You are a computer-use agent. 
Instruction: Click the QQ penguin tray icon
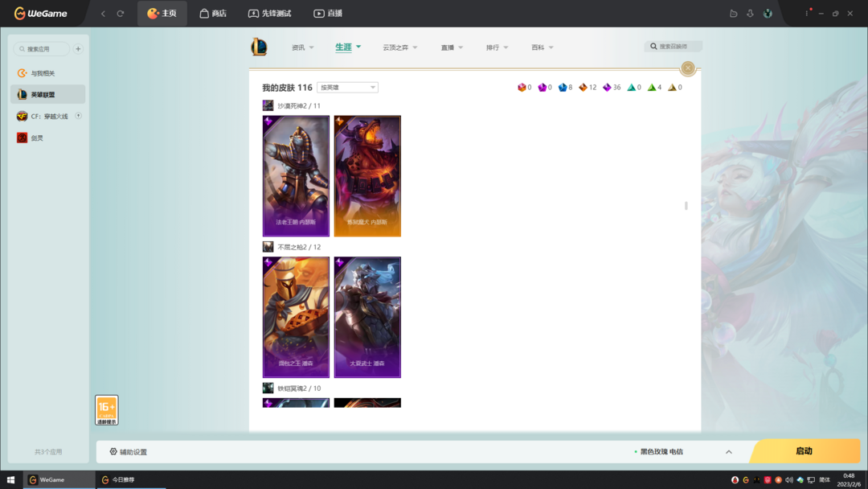tap(735, 480)
